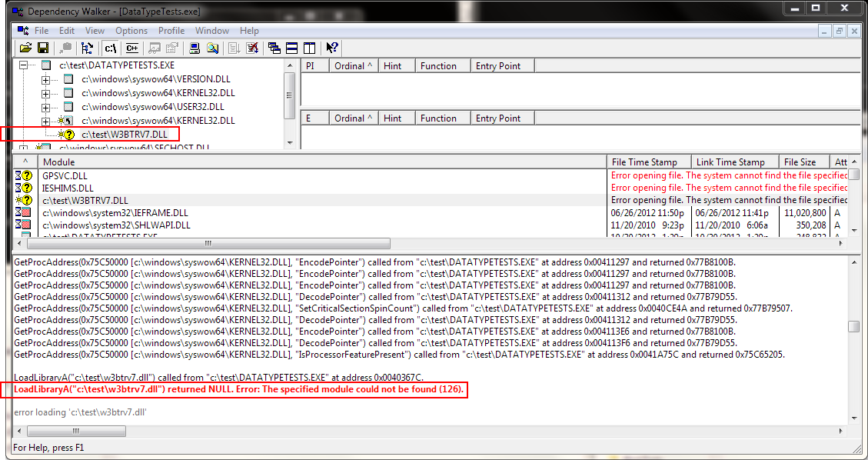Screen dimensions: 868x460
Task: Sort by the Module column header
Action: point(322,162)
